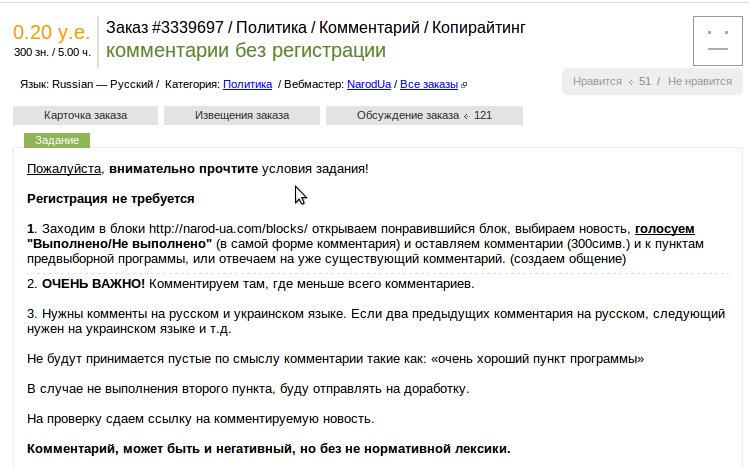
Task: Click the bold "голосуем" underlined text
Action: [664, 228]
